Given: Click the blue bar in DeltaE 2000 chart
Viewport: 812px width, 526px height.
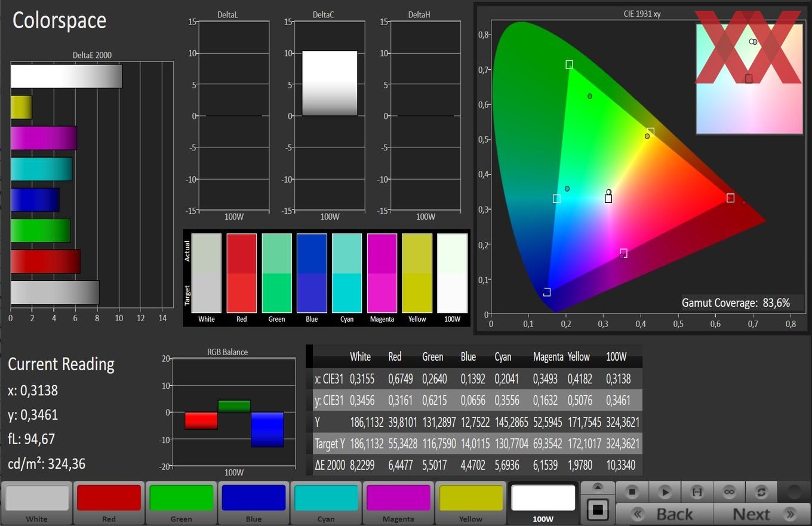Looking at the screenshot, I should point(35,200).
